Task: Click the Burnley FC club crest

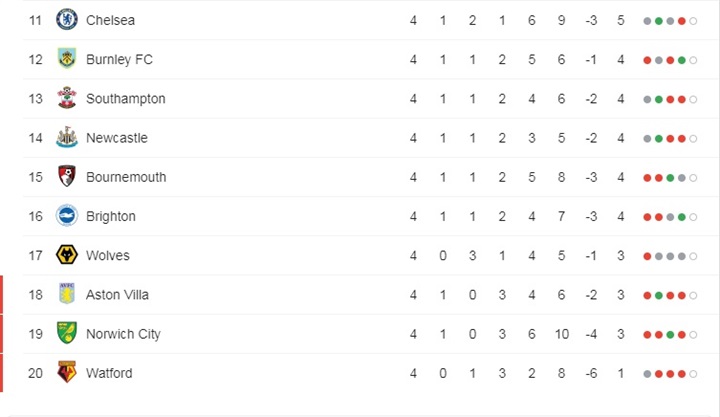Action: tap(67, 59)
